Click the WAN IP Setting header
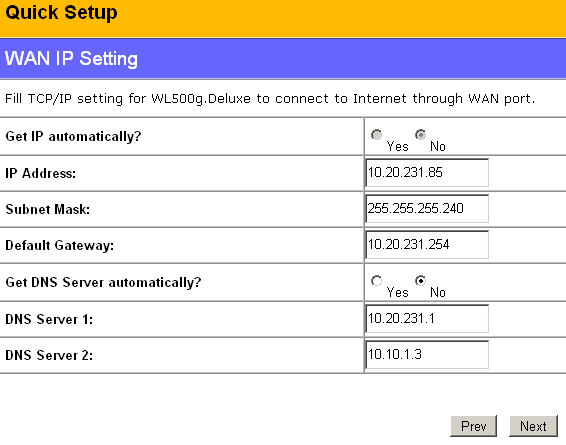 283,58
